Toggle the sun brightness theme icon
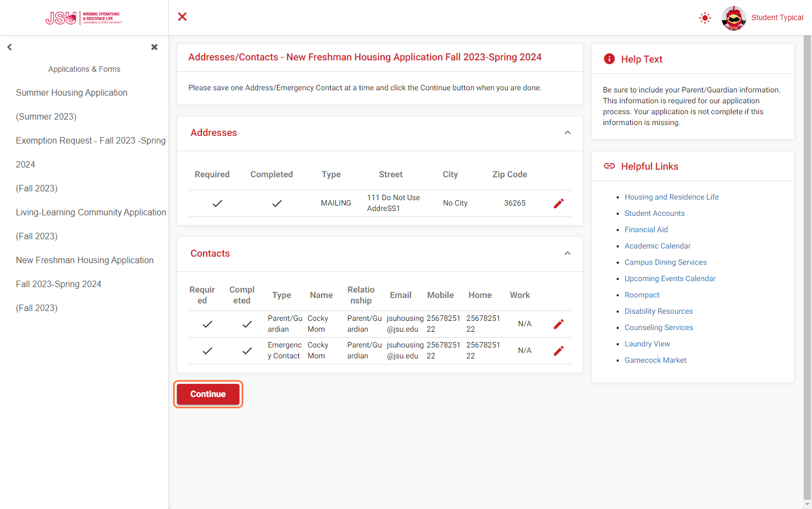812x509 pixels. point(705,18)
